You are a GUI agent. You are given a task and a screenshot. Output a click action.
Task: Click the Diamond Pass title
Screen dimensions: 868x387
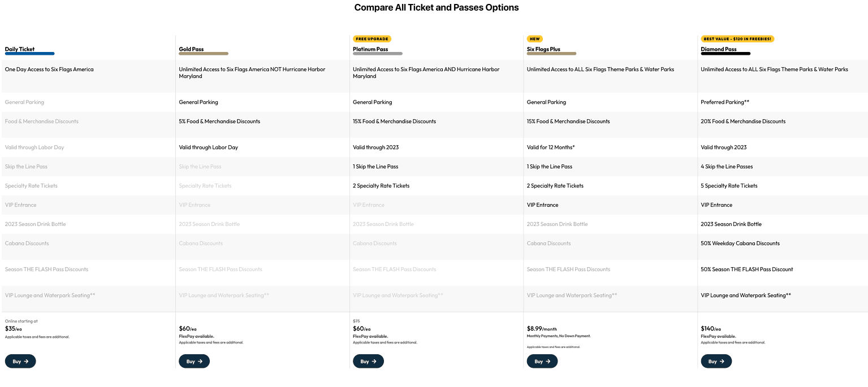pos(718,49)
